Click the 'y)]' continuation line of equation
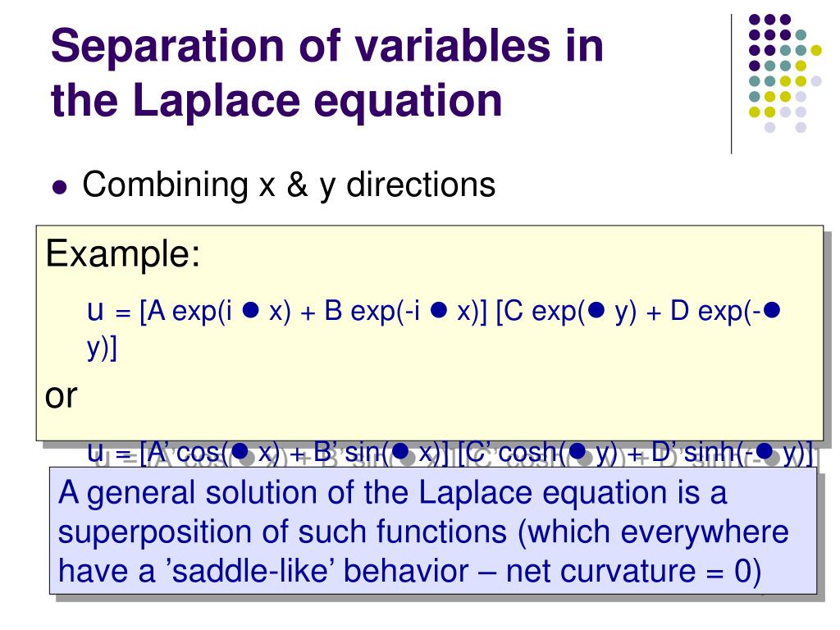Image resolution: width=840 pixels, height=630 pixels. (102, 348)
